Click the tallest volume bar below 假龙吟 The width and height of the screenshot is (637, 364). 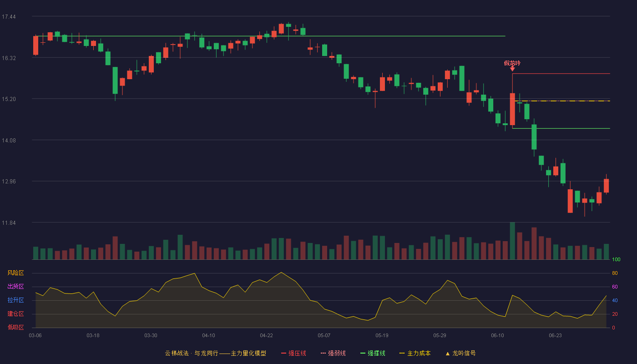point(512,241)
